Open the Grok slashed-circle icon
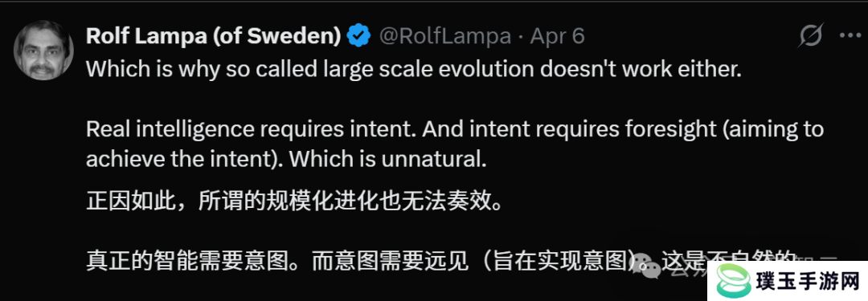The image size is (868, 301). [x=812, y=36]
